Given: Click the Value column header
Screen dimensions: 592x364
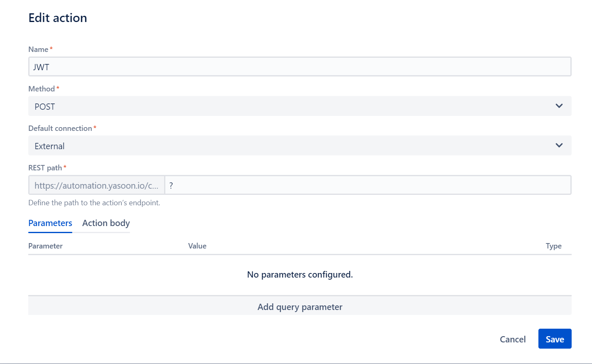Looking at the screenshot, I should click(197, 246).
